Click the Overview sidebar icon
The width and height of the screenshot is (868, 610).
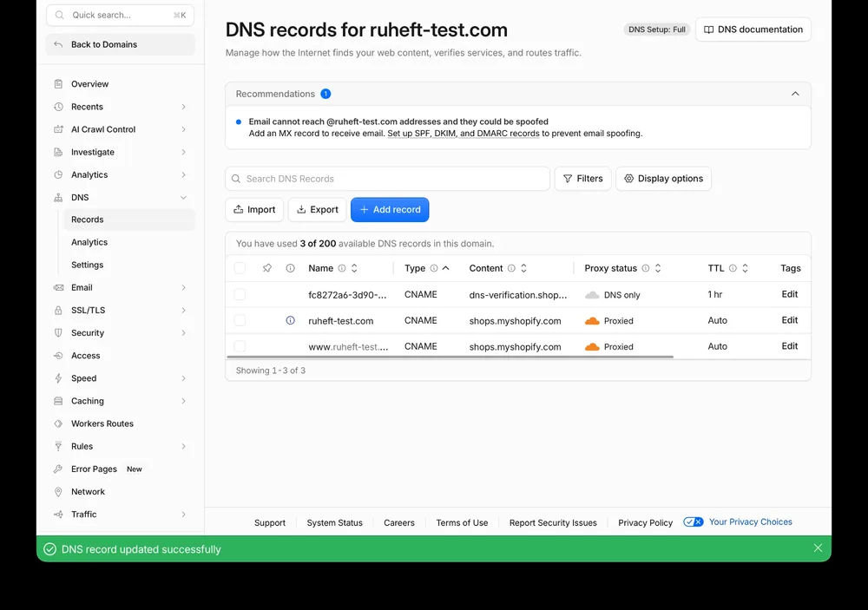point(58,84)
